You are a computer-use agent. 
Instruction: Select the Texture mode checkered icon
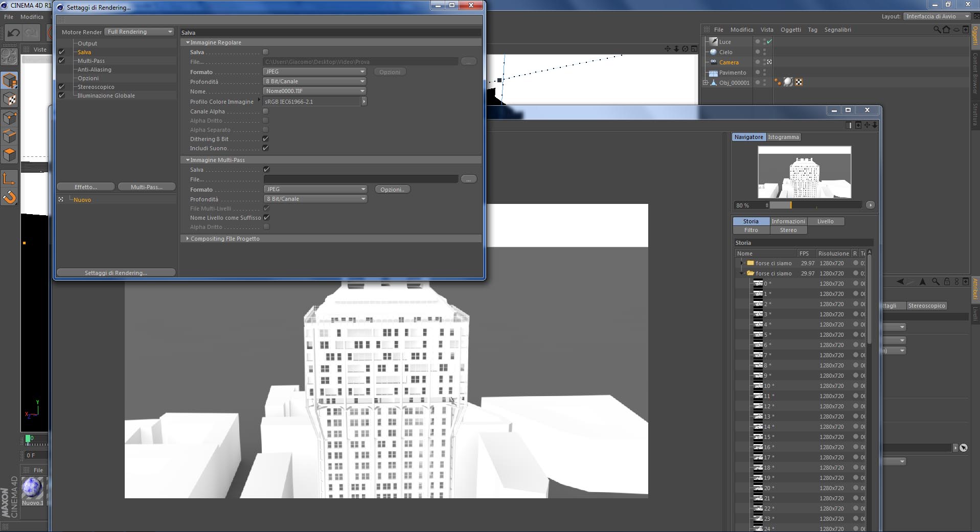point(10,100)
